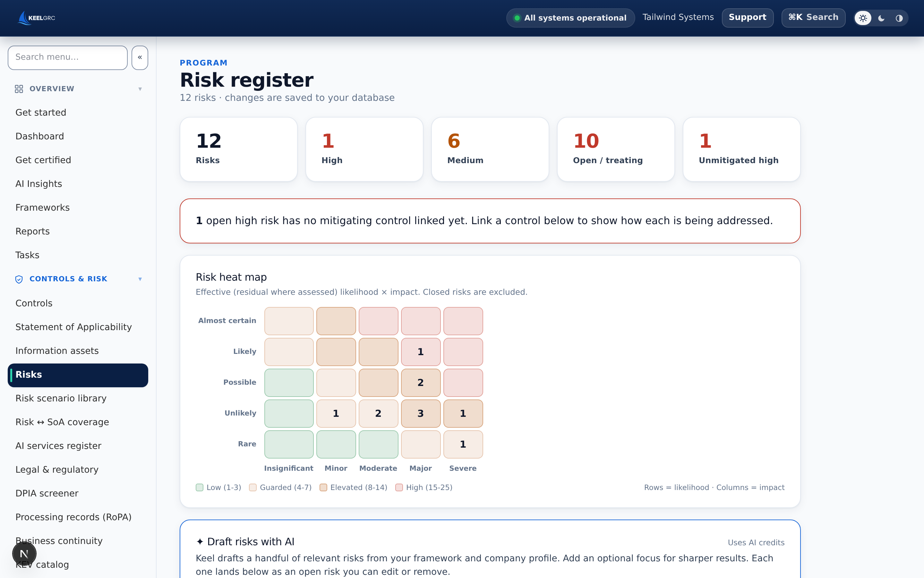924x578 pixels.
Task: Click the Controls & Risk shield icon
Action: (19, 279)
